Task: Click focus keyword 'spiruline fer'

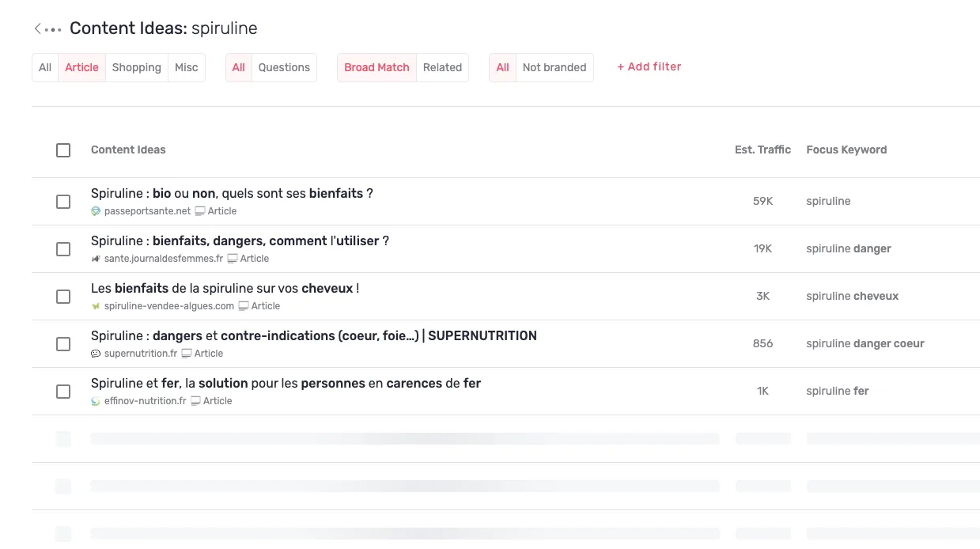Action: pos(838,392)
